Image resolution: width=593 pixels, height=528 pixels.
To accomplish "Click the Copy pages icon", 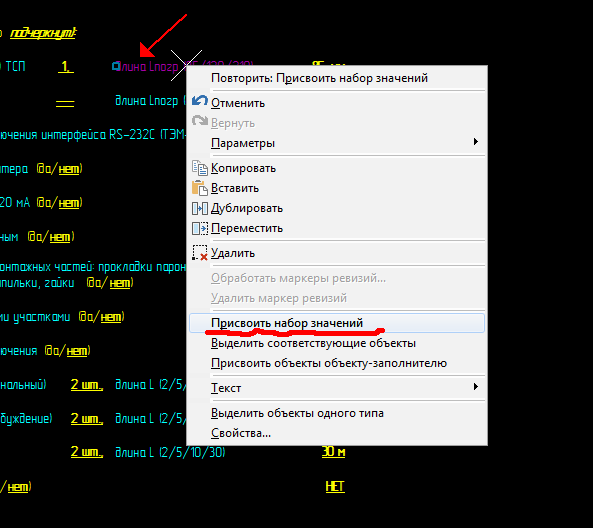I will click(200, 168).
